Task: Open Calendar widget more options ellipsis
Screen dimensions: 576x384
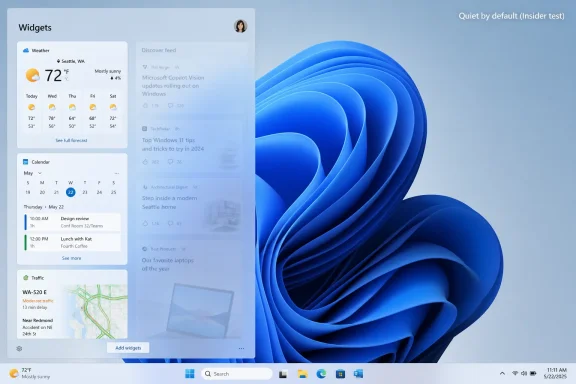Action: tap(117, 173)
